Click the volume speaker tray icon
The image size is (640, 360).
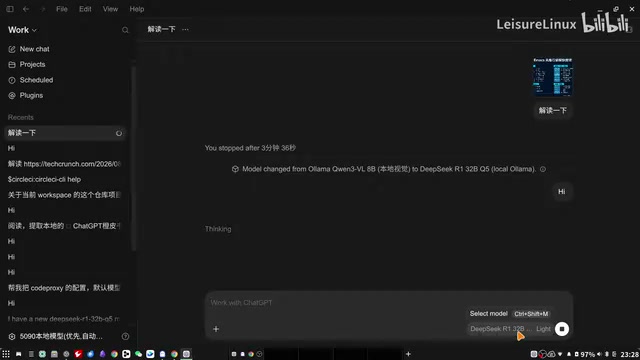tap(599, 354)
